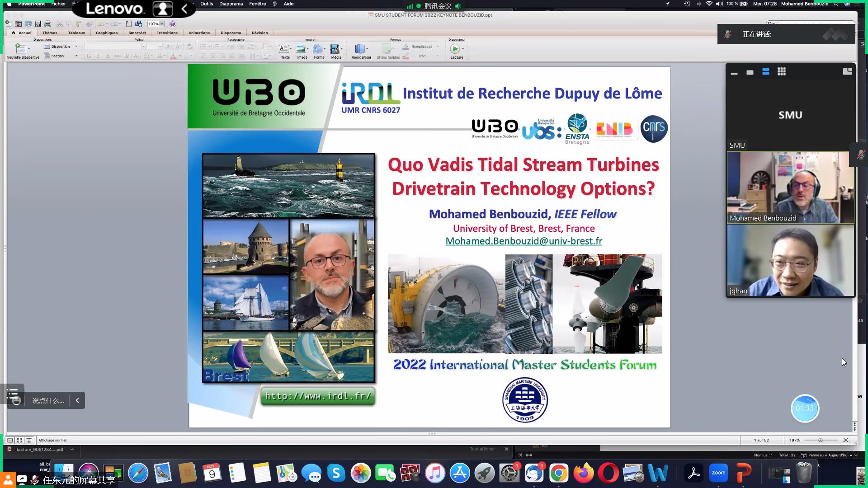The height and width of the screenshot is (488, 868).
Task: Insert a shape with the Forme icon
Action: click(318, 48)
